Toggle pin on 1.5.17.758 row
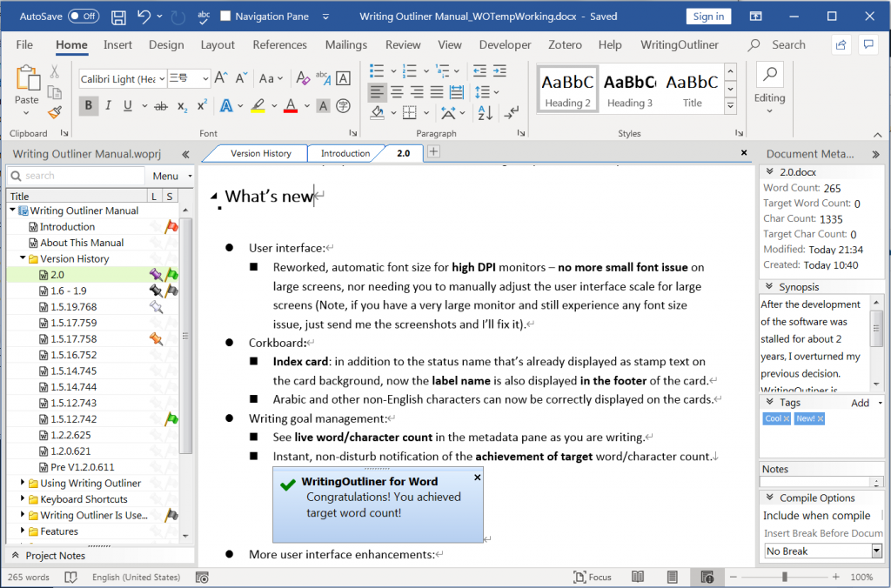 pos(156,339)
